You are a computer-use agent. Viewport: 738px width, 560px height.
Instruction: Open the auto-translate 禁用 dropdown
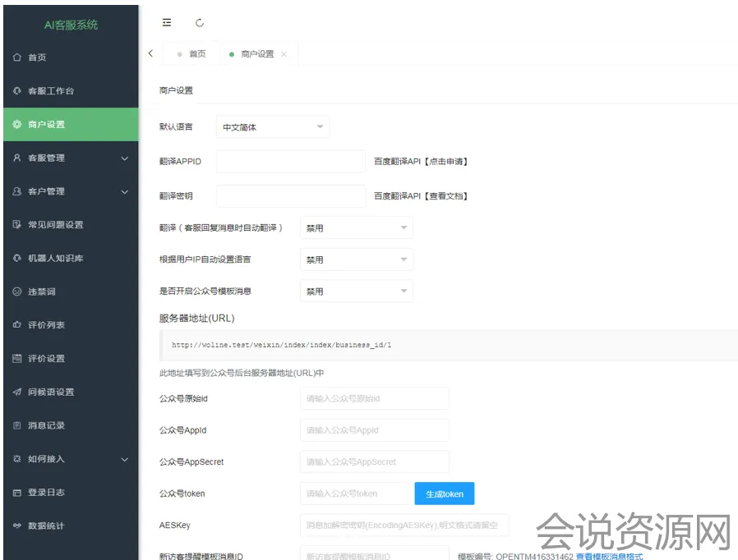click(x=356, y=228)
